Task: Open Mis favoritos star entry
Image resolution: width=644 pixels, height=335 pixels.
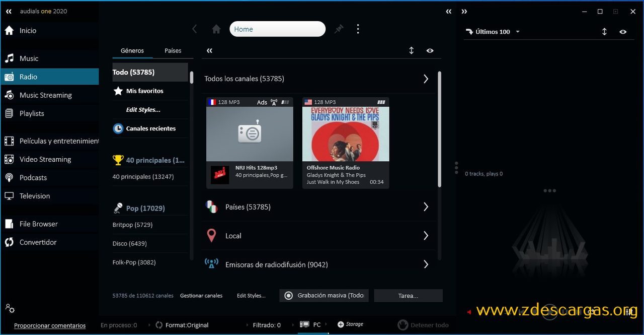Action: 150,91
